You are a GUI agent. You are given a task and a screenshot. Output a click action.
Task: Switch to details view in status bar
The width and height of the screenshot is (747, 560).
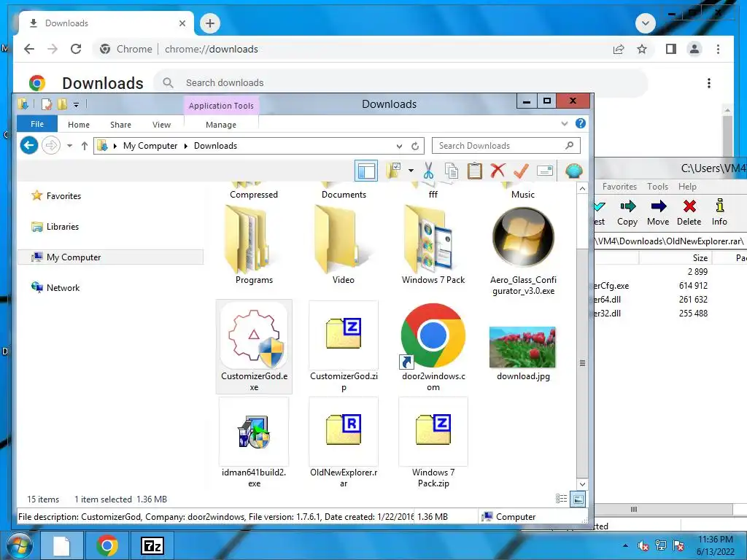click(561, 499)
